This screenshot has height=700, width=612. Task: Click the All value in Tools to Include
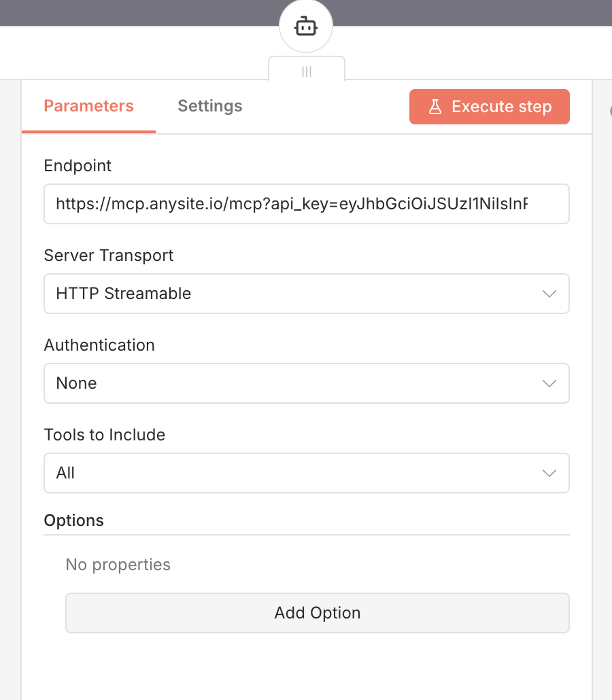click(65, 473)
